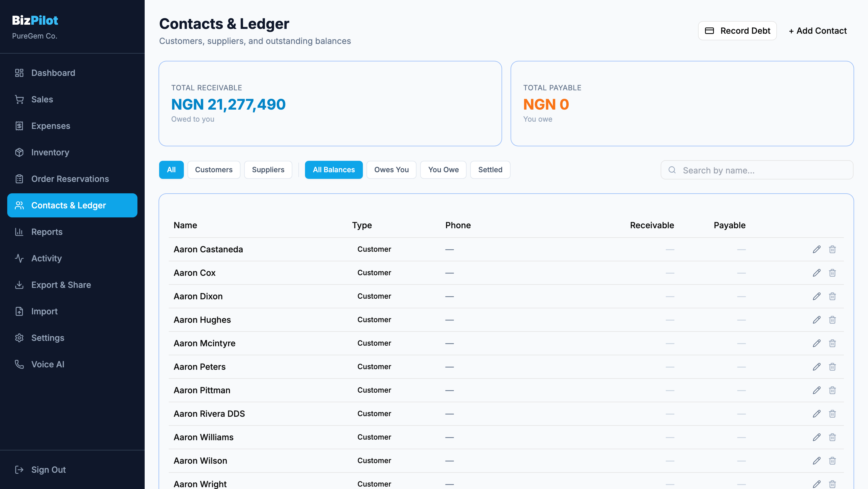Delete Aaron Castaneda with trash icon
Viewport: 868px width, 489px height.
tap(832, 249)
